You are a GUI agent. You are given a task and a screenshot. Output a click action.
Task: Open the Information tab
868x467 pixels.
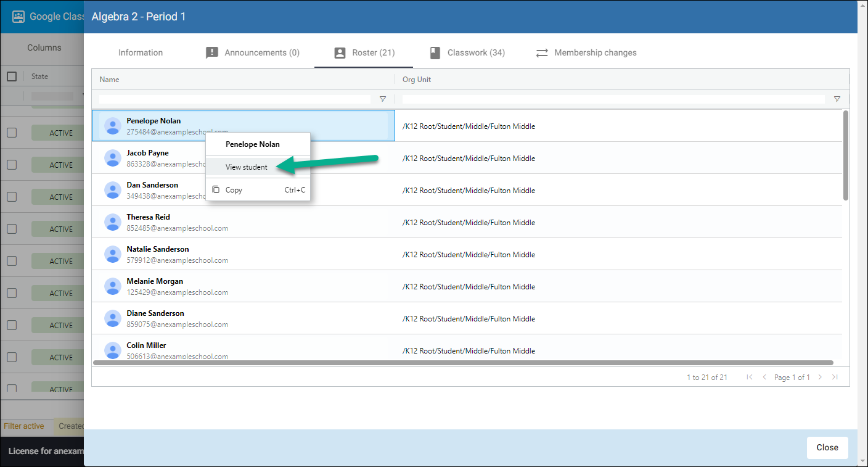pyautogui.click(x=141, y=53)
